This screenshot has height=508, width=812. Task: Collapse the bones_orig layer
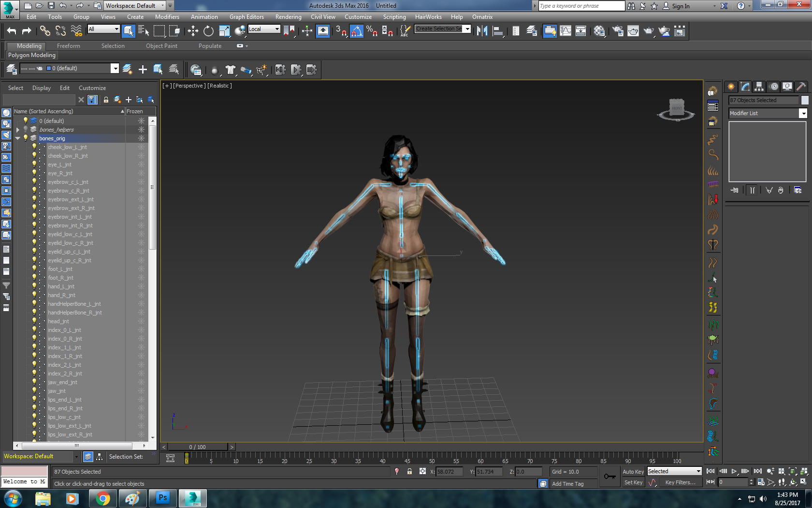click(18, 138)
